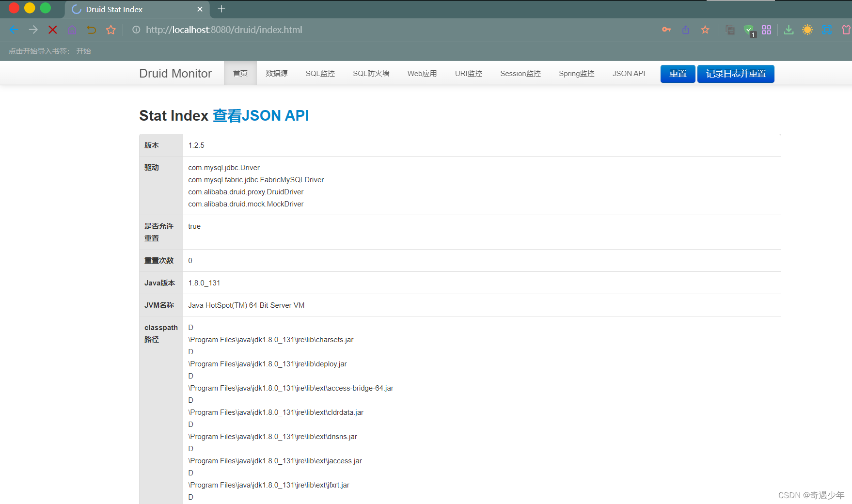Click the version value 1.2.5
This screenshot has height=504, width=852.
coord(196,145)
